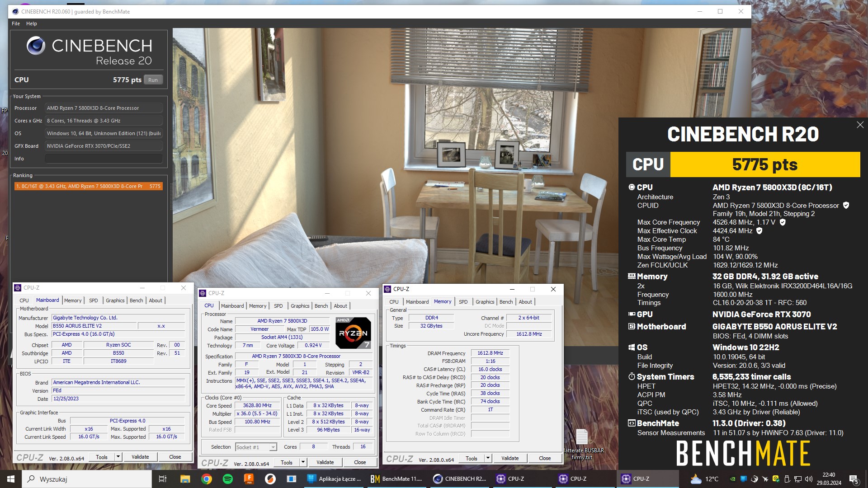Expand Tools dropdown arrow in Mainboard CPU-Z window
Image resolution: width=868 pixels, height=488 pixels.
(118, 457)
